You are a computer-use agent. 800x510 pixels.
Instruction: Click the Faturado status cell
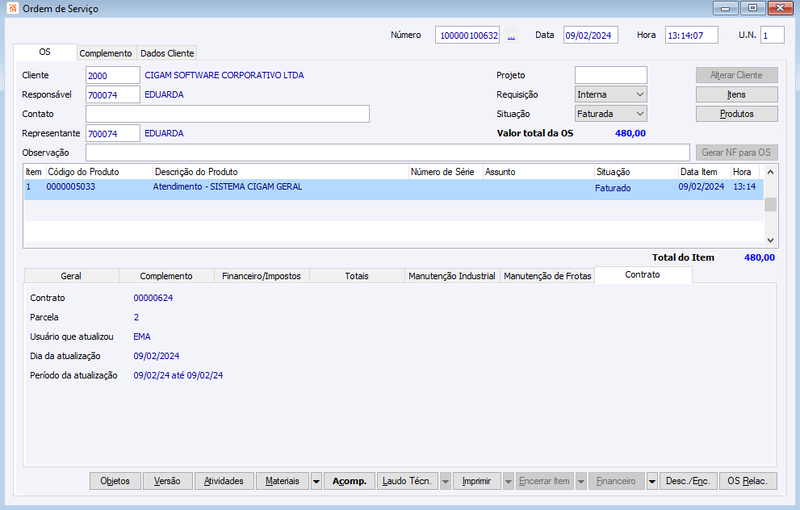point(613,188)
